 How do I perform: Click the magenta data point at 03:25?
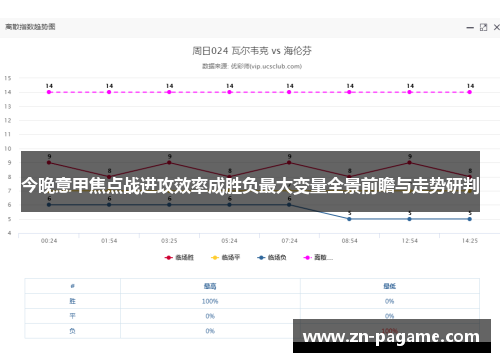[169, 92]
